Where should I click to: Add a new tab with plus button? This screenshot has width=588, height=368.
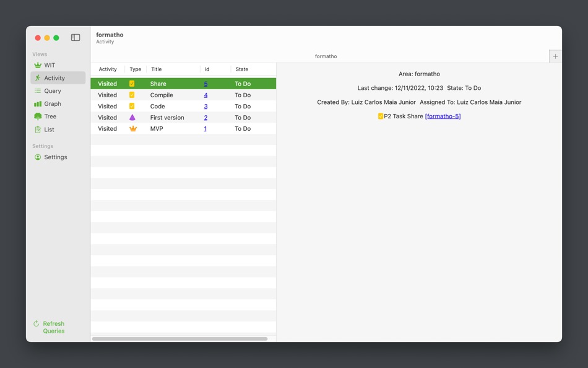[555, 56]
